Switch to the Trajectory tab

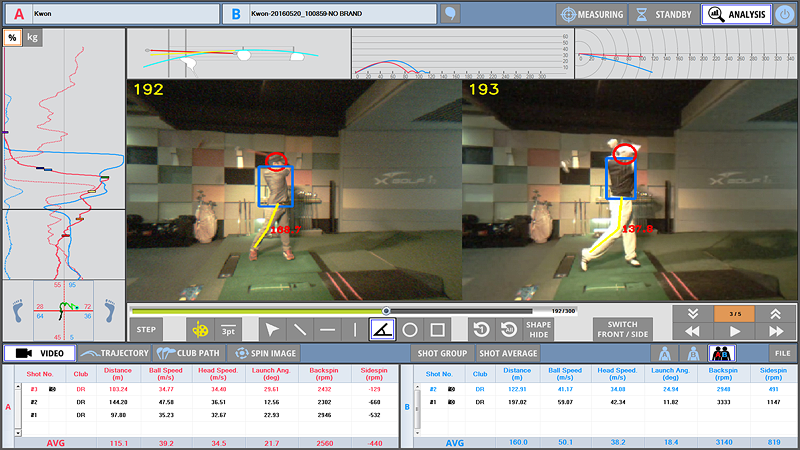(x=115, y=353)
